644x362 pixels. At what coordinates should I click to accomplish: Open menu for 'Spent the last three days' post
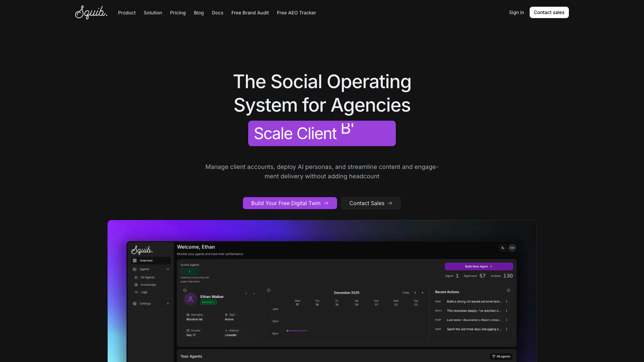click(x=506, y=329)
